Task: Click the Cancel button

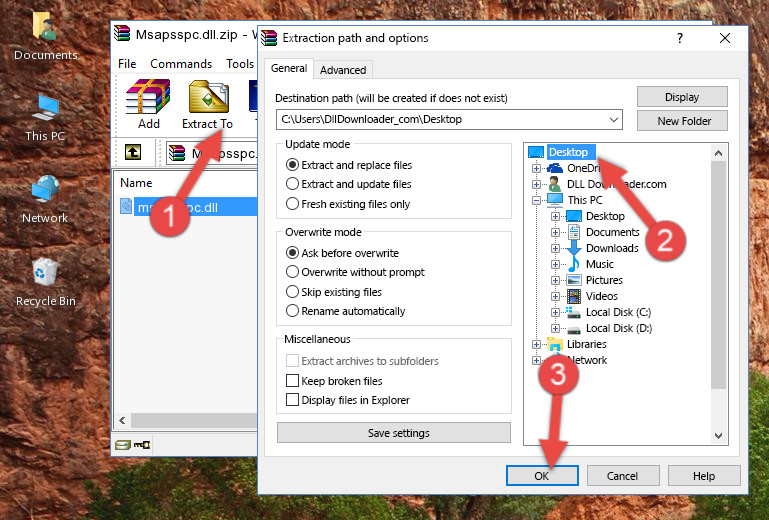Action: tap(622, 476)
